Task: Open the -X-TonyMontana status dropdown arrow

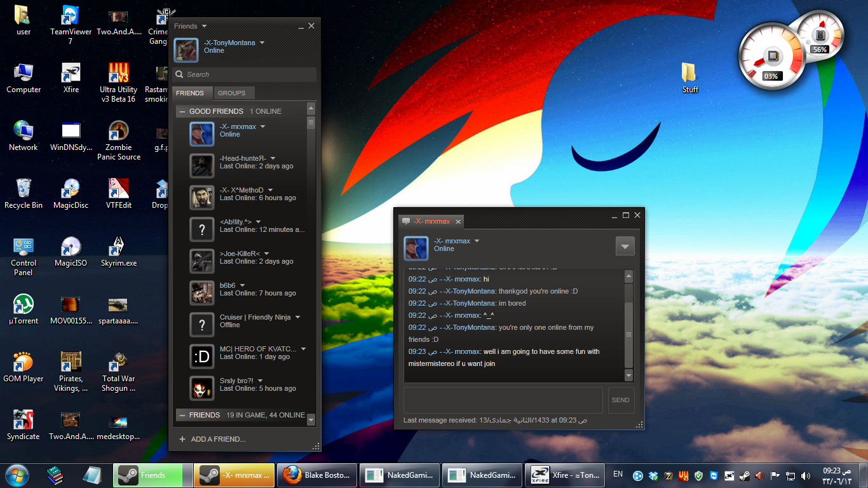Action: [262, 43]
